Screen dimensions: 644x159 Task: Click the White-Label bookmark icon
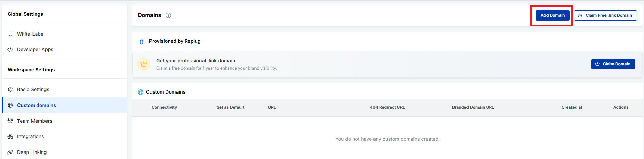coord(10,34)
